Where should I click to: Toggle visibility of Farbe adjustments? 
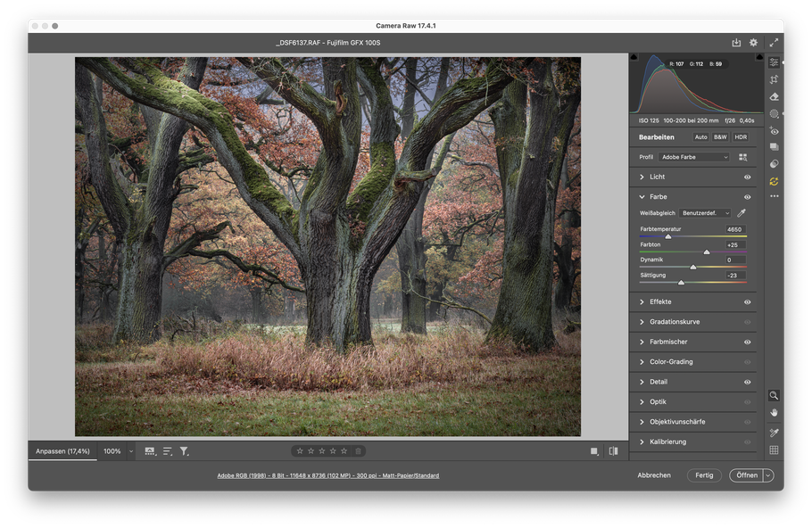click(747, 197)
